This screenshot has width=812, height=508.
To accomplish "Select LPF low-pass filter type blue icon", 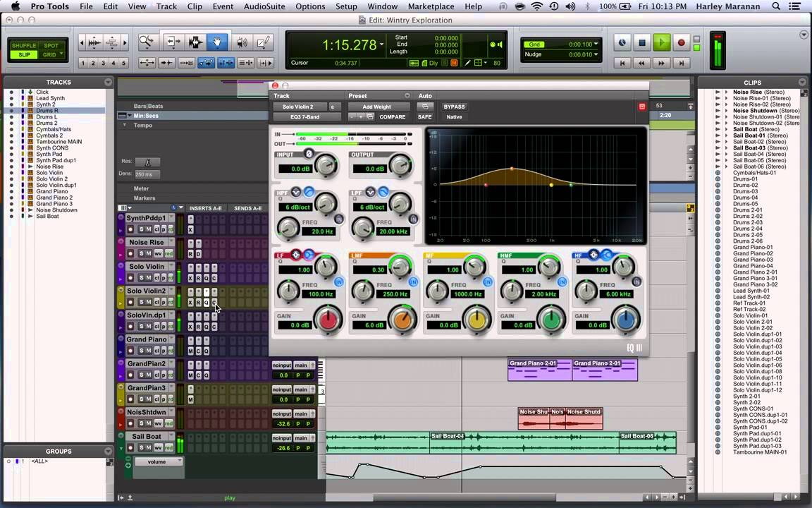I will pos(383,193).
